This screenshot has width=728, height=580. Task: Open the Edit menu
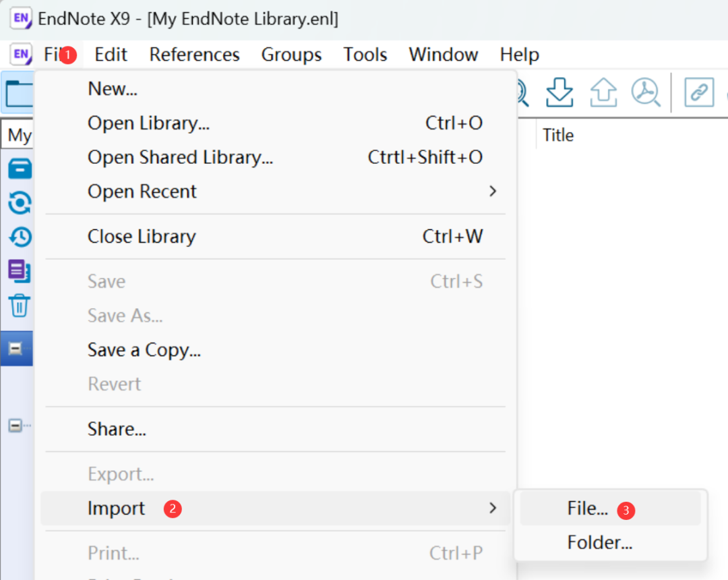click(x=111, y=55)
